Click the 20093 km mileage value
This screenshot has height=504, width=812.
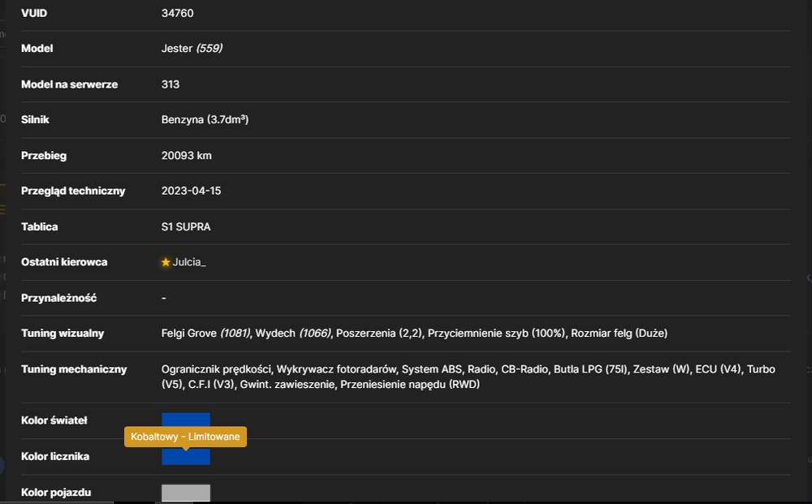pos(187,156)
